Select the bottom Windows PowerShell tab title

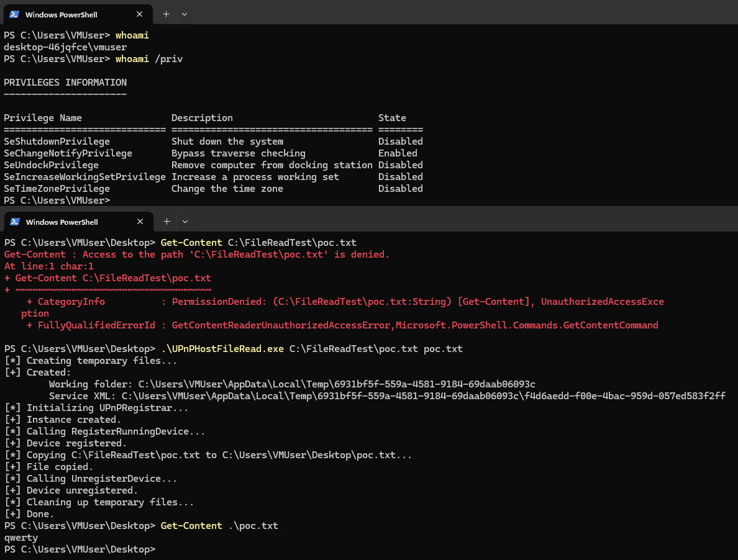[61, 222]
